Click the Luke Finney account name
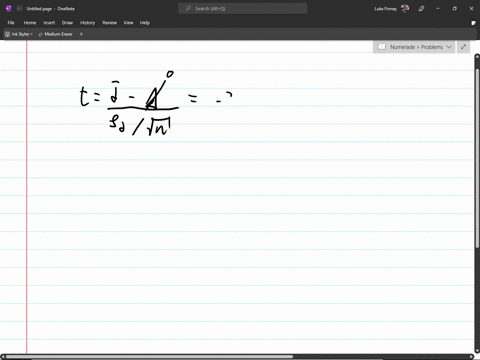 (385, 9)
